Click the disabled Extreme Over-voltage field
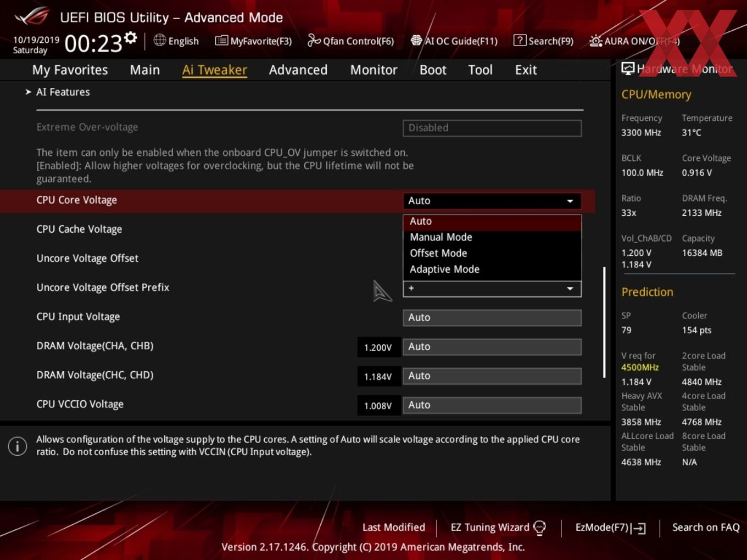 tap(492, 128)
